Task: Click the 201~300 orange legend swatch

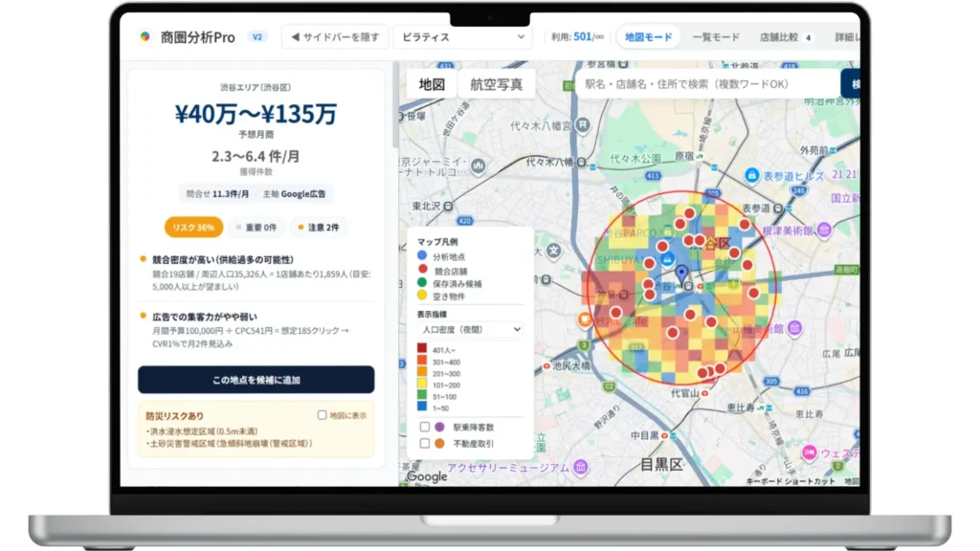Action: click(422, 372)
